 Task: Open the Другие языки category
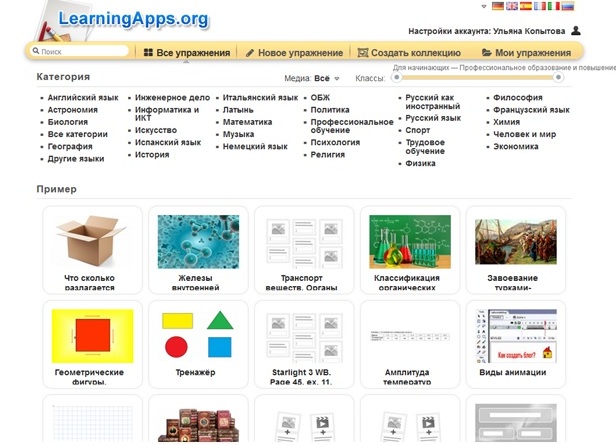76,159
